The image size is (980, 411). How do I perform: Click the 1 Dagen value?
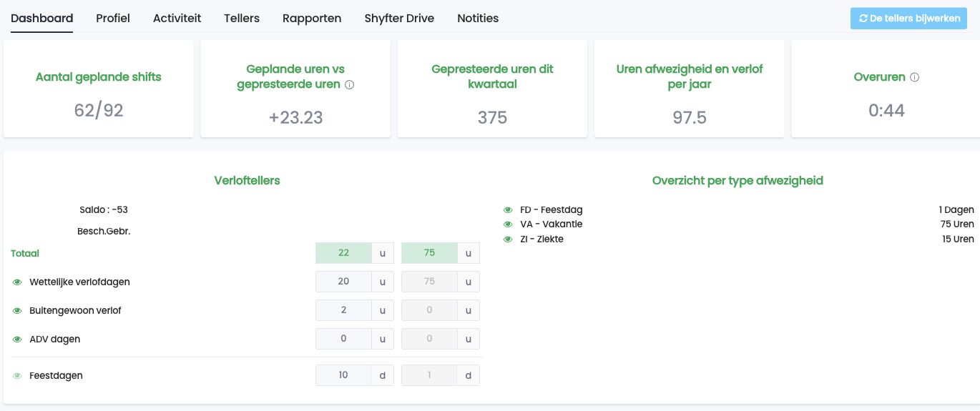(x=956, y=210)
